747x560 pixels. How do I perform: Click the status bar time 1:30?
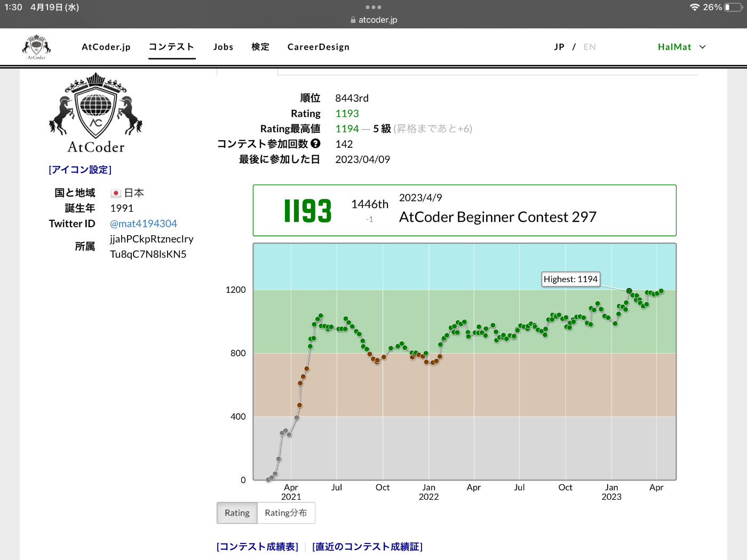click(x=13, y=7)
